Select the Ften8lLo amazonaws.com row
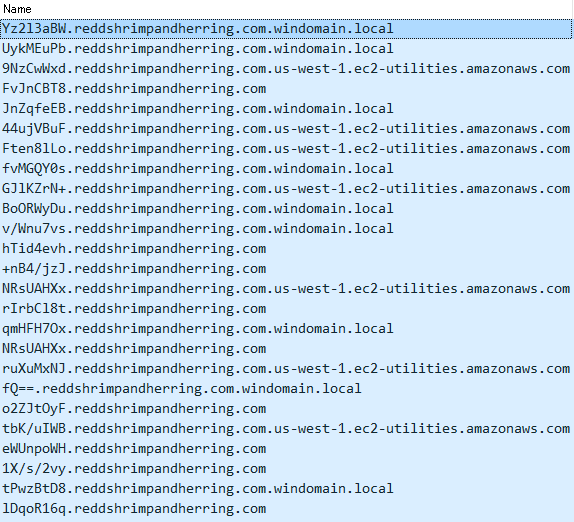574x522 pixels. pyautogui.click(x=286, y=149)
